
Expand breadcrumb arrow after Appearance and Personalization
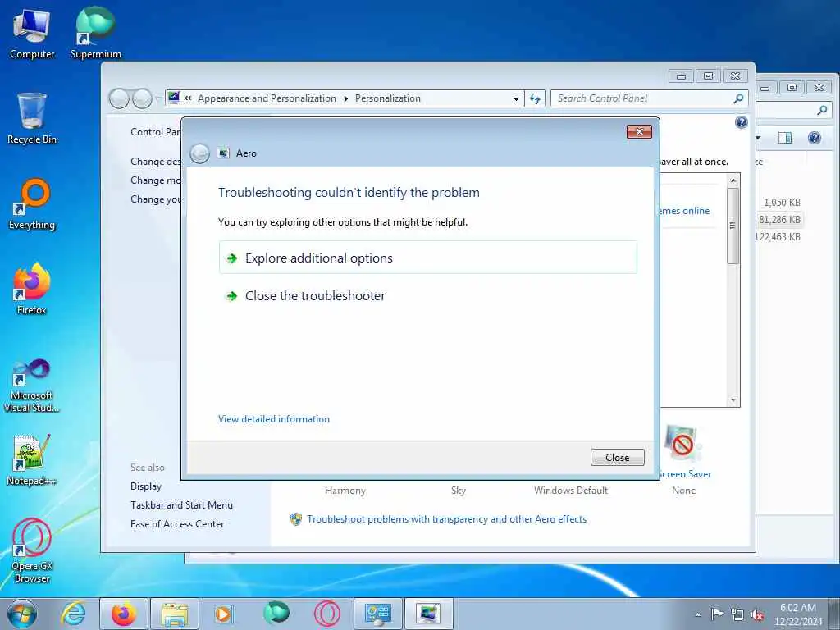(x=345, y=98)
